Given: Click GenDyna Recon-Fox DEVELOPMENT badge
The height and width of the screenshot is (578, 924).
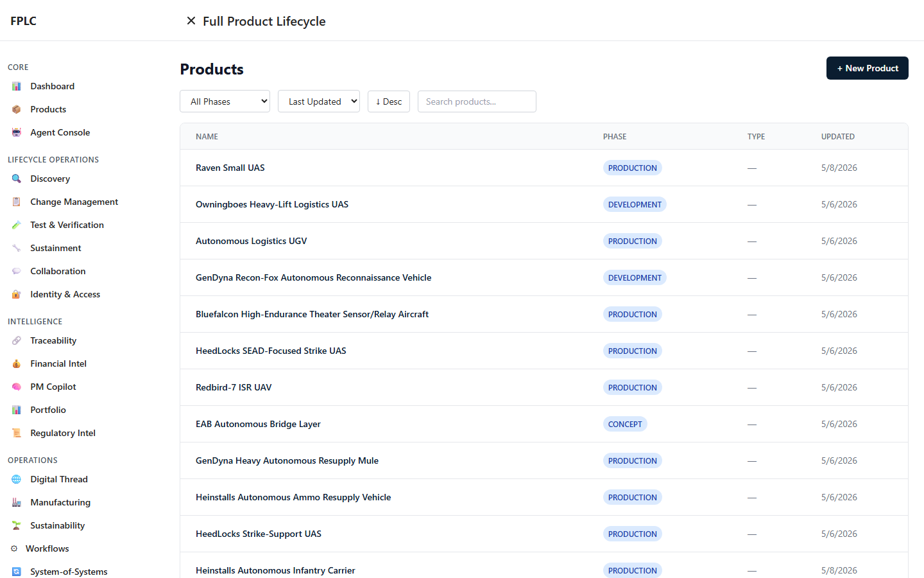Looking at the screenshot, I should pos(635,277).
